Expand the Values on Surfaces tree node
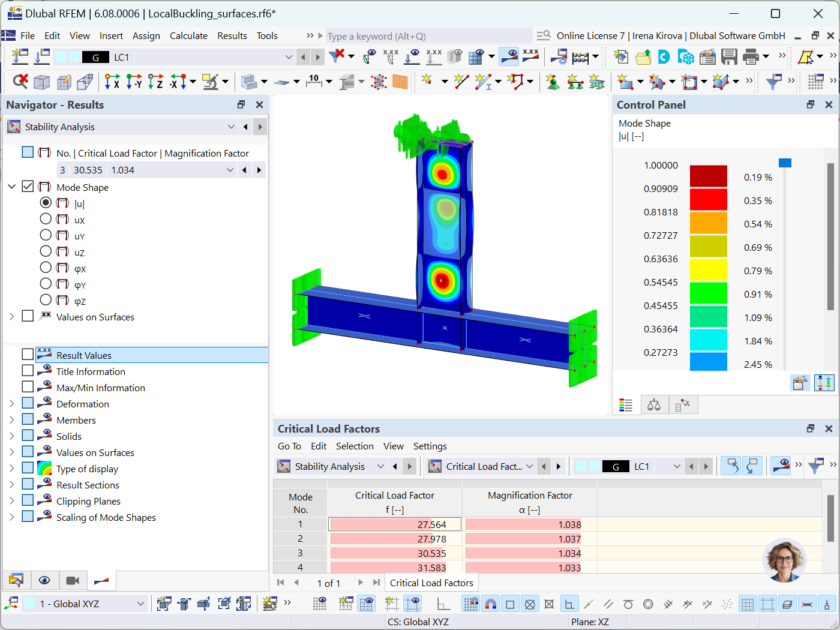 point(13,317)
